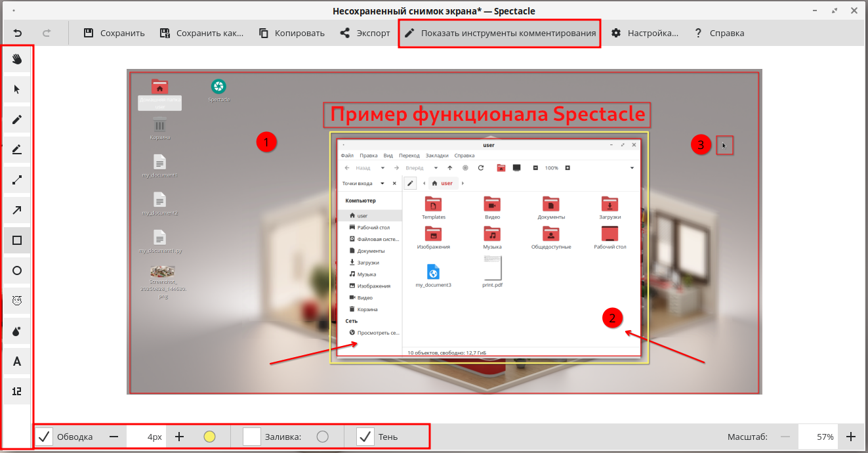This screenshot has width=868, height=453.
Task: Select the ellipse shape tool
Action: (x=17, y=270)
